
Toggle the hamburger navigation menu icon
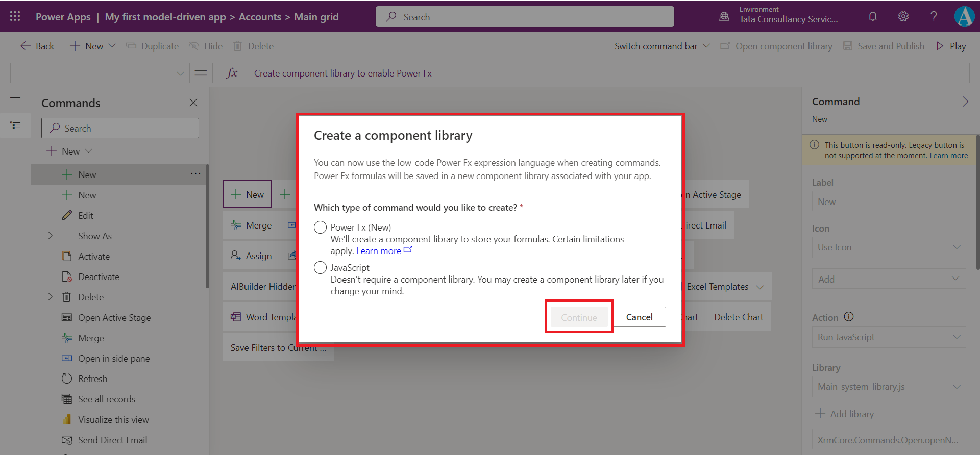click(15, 100)
